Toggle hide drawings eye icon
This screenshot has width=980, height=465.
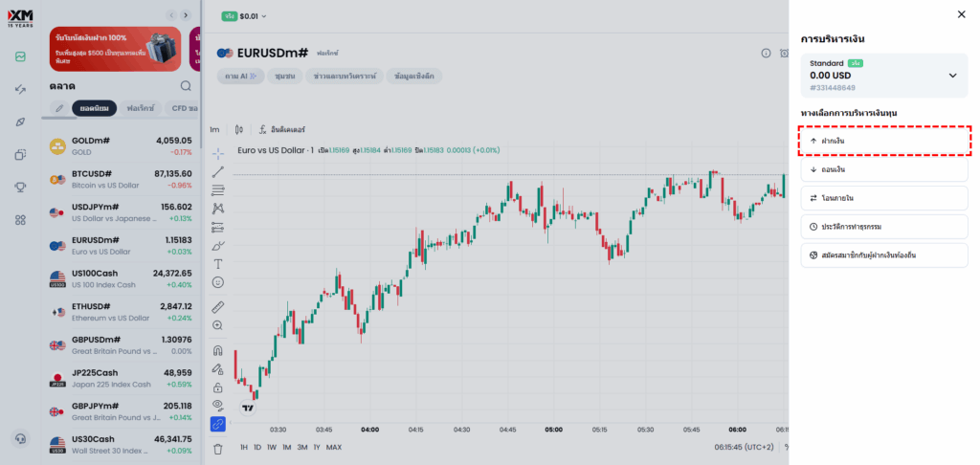(217, 406)
